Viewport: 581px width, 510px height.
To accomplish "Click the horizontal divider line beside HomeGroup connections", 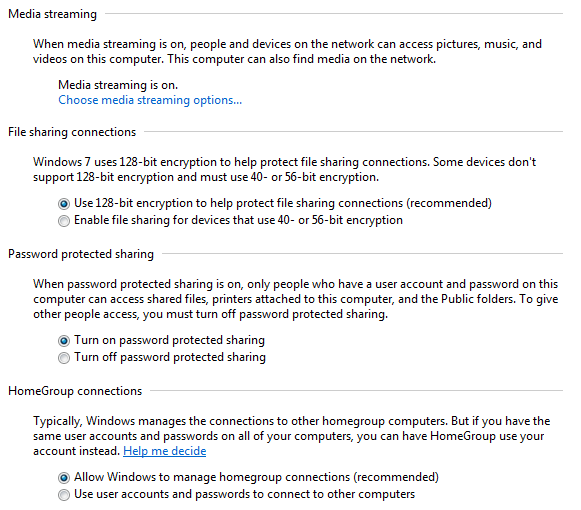I will (x=356, y=390).
